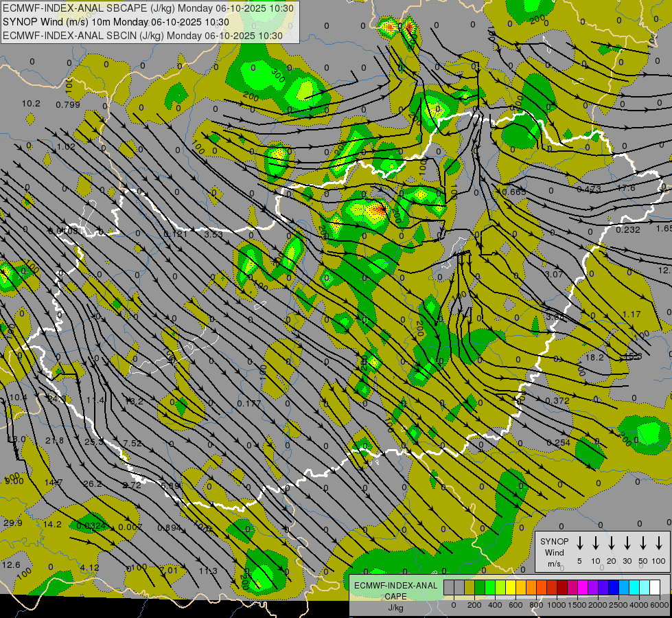
Task: Click the 5 m/s wind arrow in legend
Action: pyautogui.click(x=580, y=543)
